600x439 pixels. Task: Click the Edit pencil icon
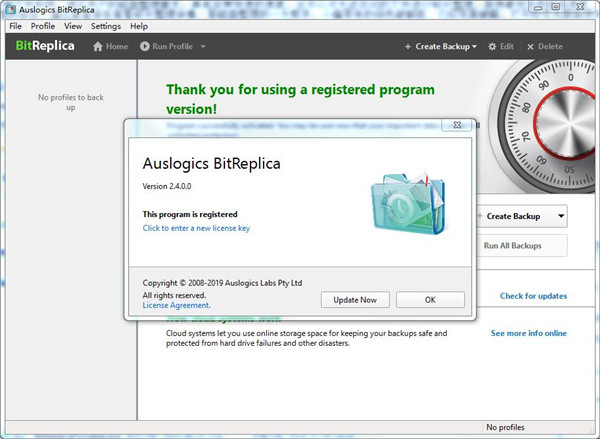tap(492, 47)
